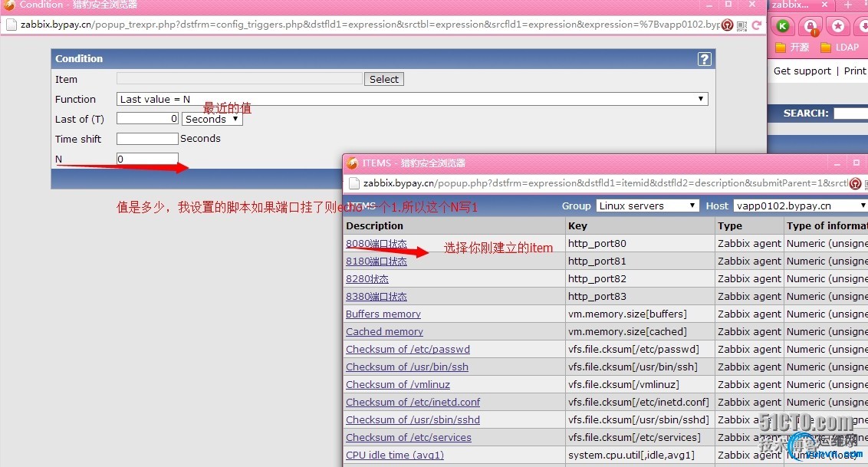
Task: Open the star favorites toolbar icon
Action: [x=838, y=26]
